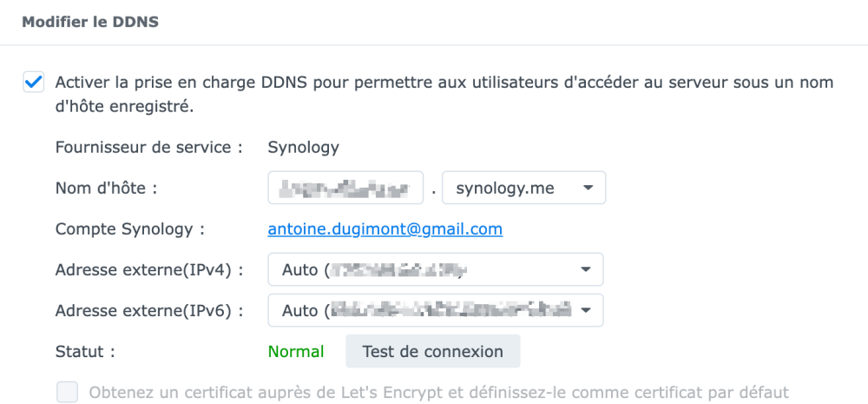
Task: Click the Let's Encrypt certificate option text
Action: (438, 392)
